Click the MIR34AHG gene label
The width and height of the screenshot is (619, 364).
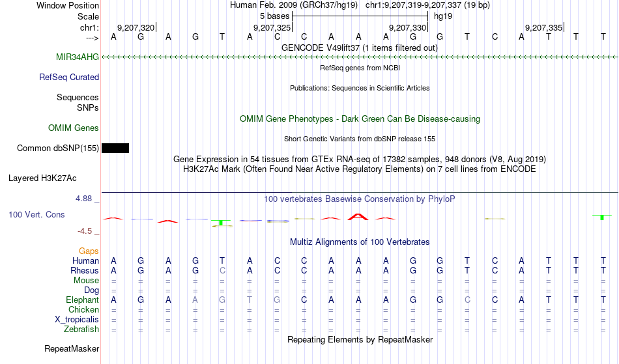click(78, 57)
